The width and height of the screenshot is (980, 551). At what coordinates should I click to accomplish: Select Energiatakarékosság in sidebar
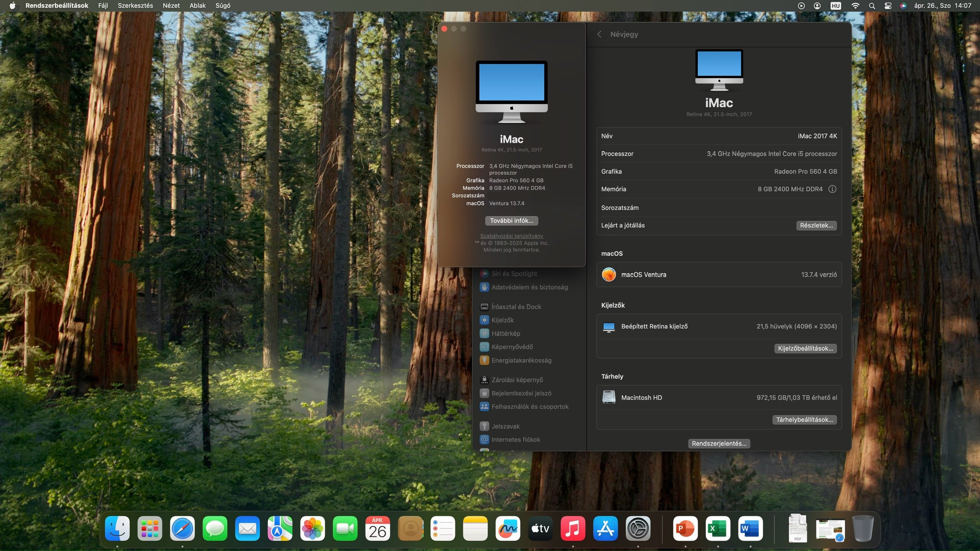pyautogui.click(x=515, y=360)
